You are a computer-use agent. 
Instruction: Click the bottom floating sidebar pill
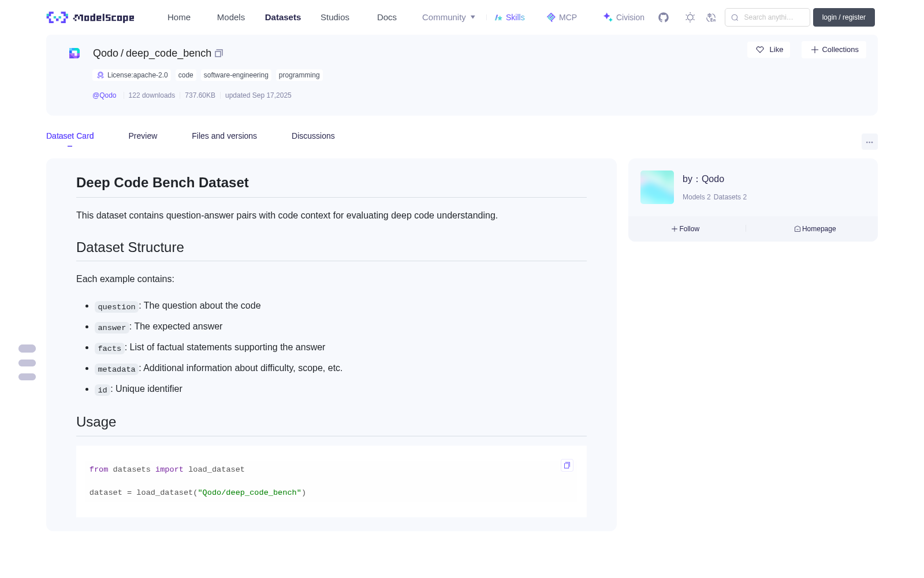click(27, 377)
